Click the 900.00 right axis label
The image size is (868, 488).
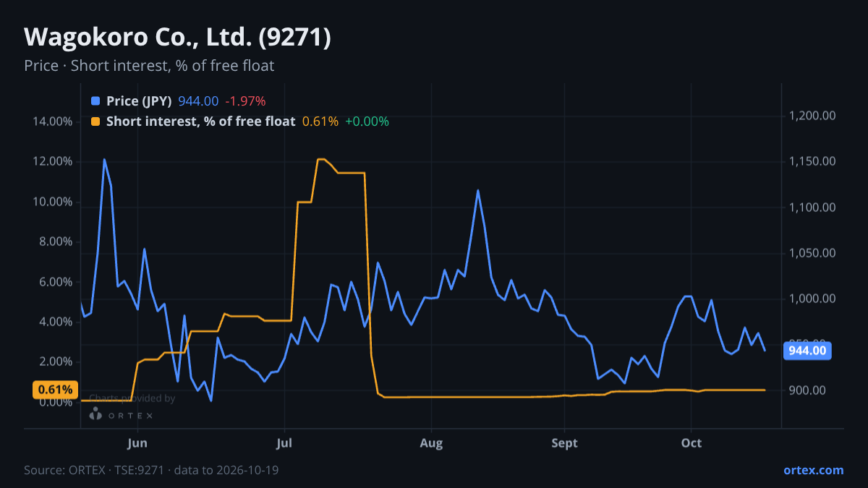(x=807, y=390)
